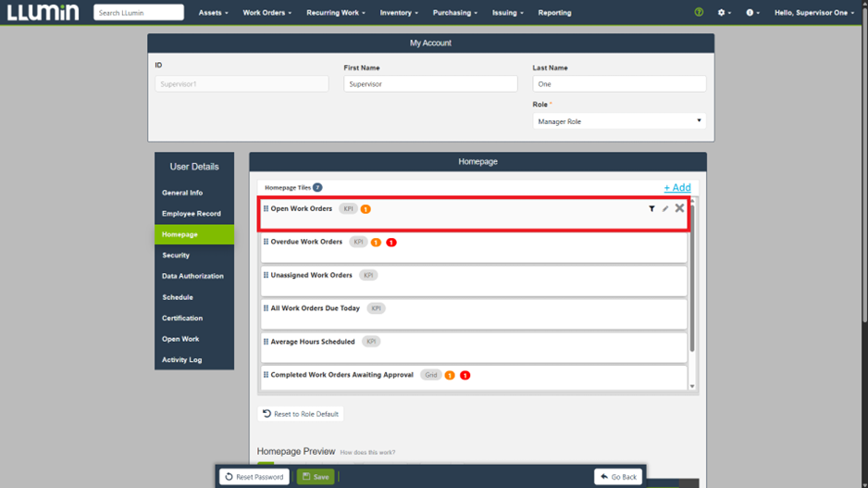
Task: Save the account changes
Action: pyautogui.click(x=316, y=476)
